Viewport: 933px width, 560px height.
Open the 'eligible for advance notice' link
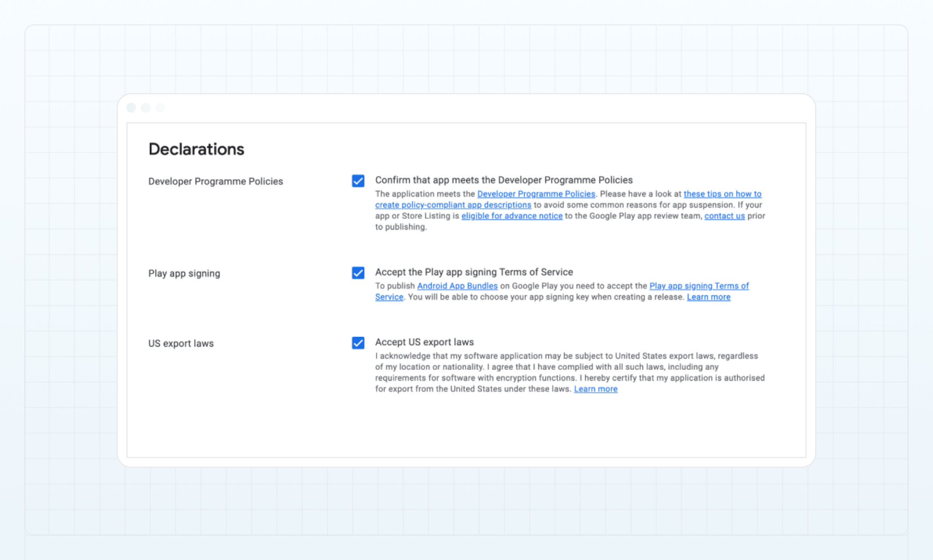511,216
